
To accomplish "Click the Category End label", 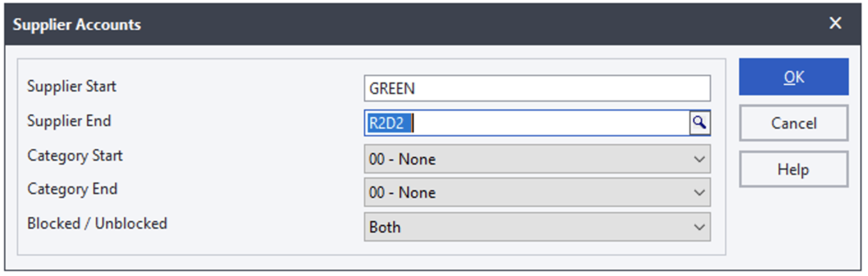I will pos(72,189).
